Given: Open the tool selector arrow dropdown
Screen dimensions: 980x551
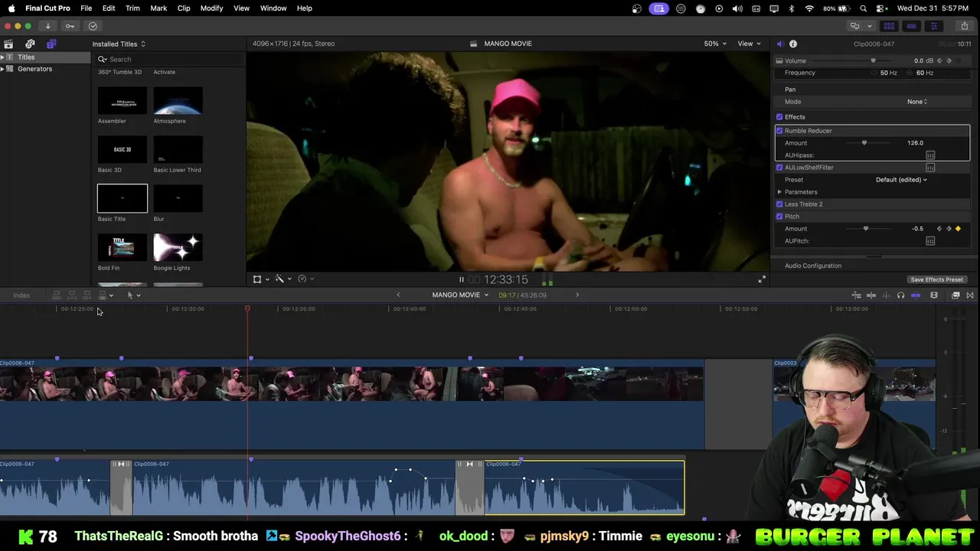Looking at the screenshot, I should (133, 295).
